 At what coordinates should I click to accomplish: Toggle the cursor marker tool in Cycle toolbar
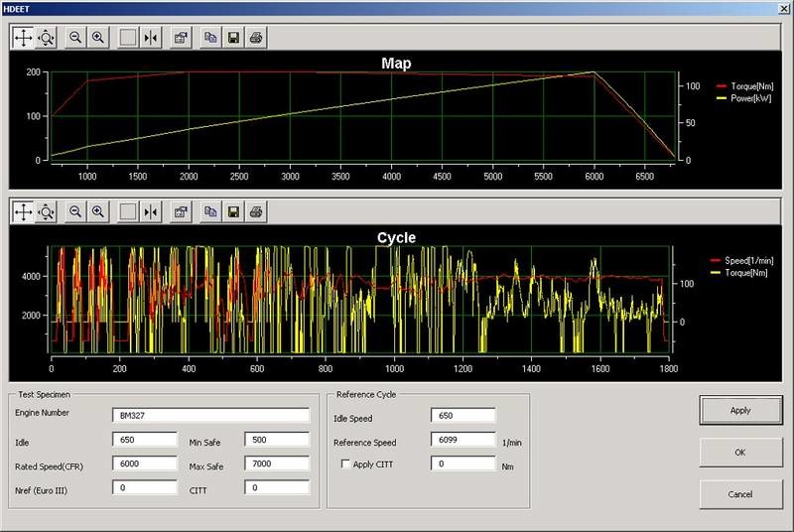tap(151, 212)
